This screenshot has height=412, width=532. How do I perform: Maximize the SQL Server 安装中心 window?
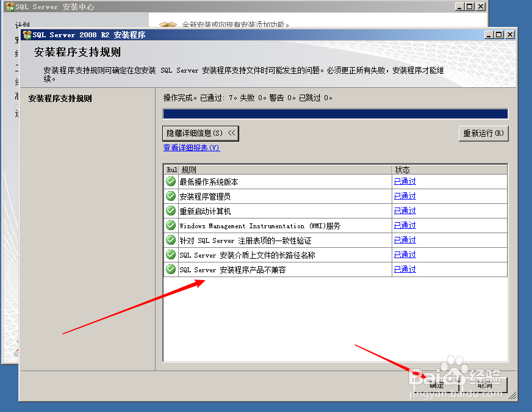click(x=470, y=7)
